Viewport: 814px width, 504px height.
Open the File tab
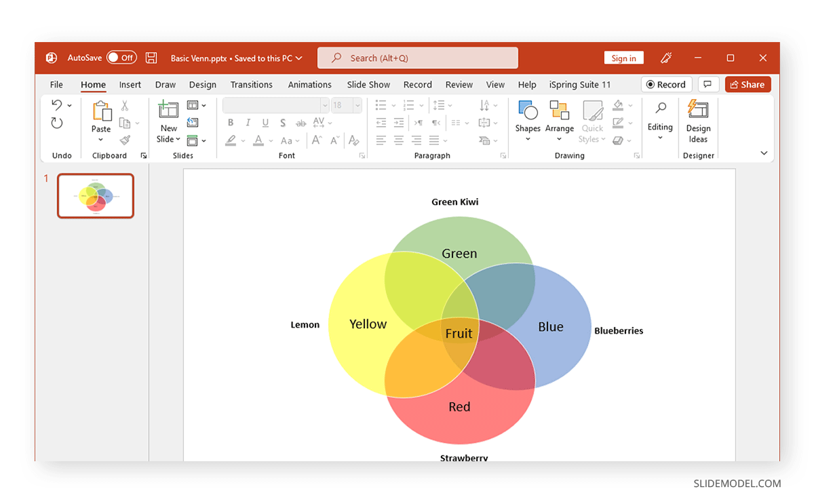(x=56, y=85)
